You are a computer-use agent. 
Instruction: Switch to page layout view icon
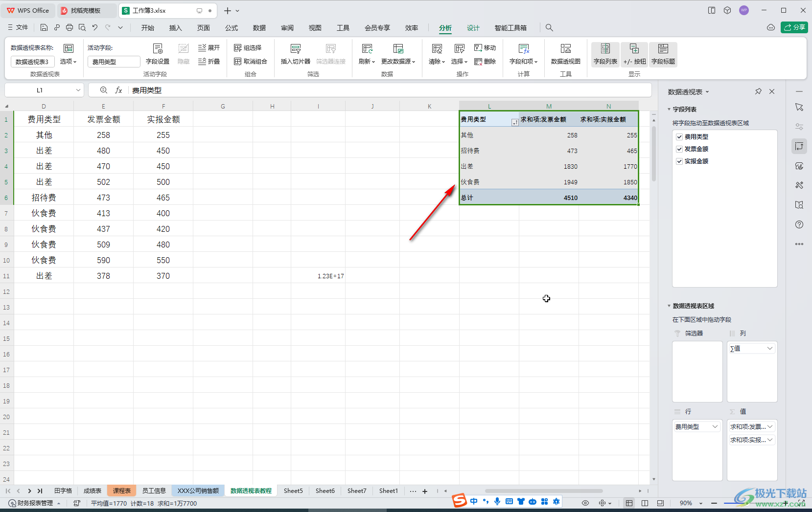point(645,503)
